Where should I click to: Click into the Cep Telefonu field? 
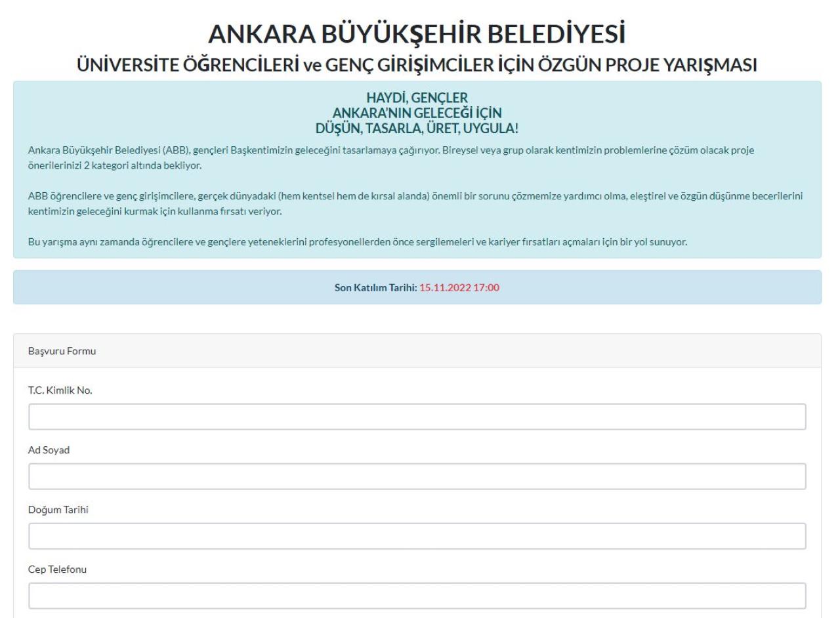[417, 596]
